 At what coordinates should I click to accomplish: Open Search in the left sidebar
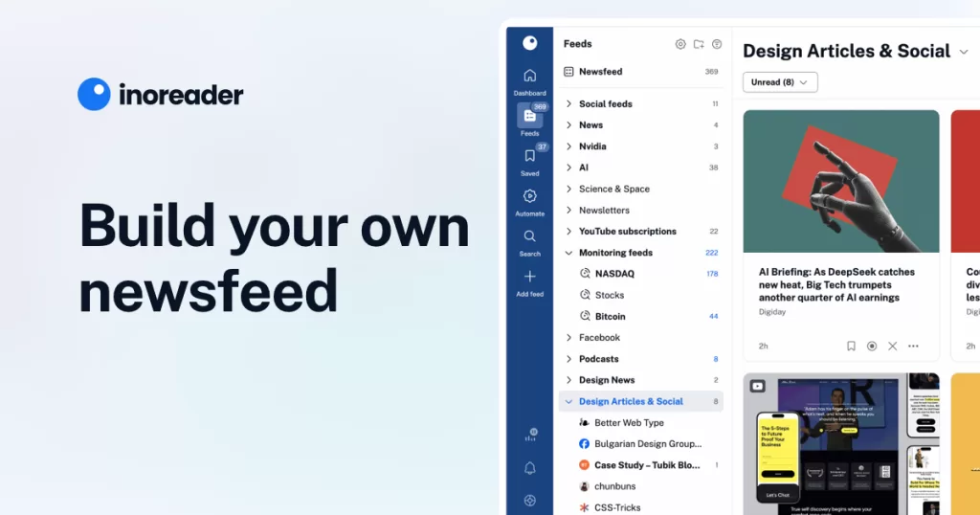click(529, 236)
